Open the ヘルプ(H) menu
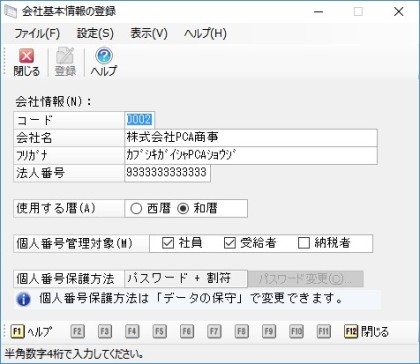Viewport: 420px width, 364px height. (x=205, y=33)
